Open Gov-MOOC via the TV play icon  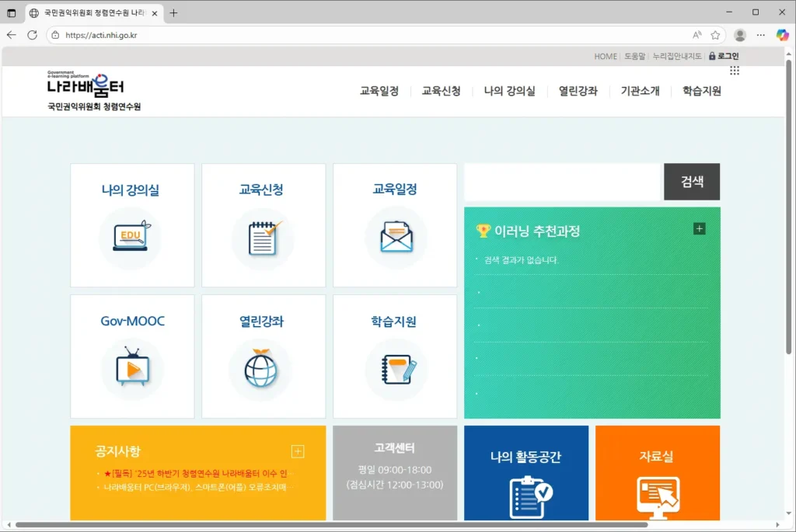[x=131, y=367]
